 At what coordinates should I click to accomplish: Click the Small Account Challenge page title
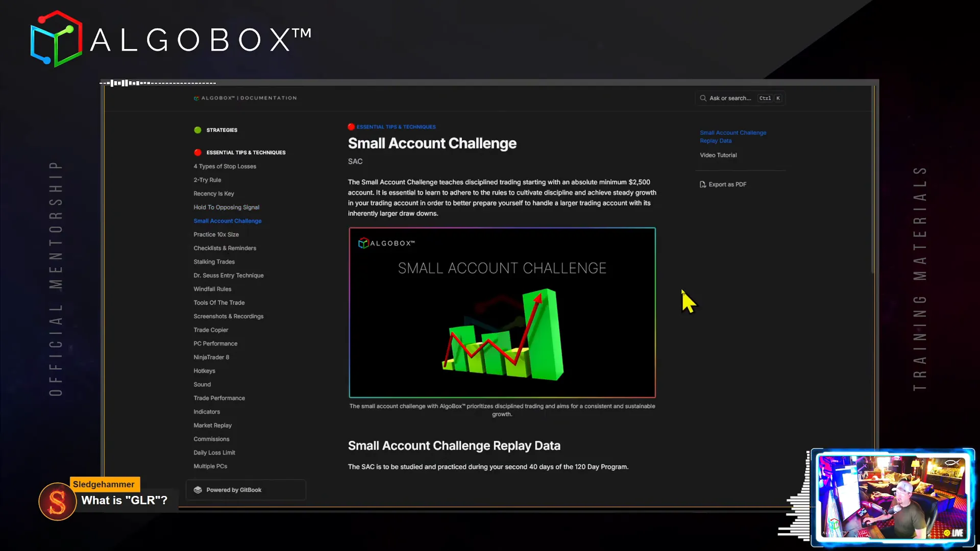point(432,143)
